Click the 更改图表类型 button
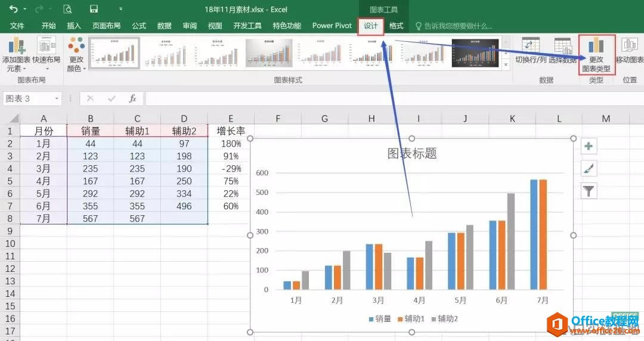This screenshot has height=341, width=644. coord(596,54)
